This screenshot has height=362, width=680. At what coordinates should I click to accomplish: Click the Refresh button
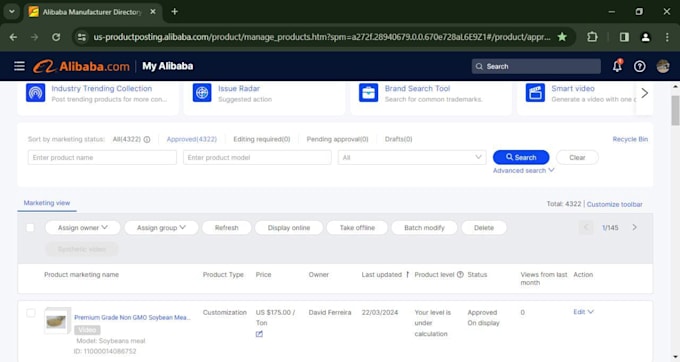pyautogui.click(x=226, y=228)
